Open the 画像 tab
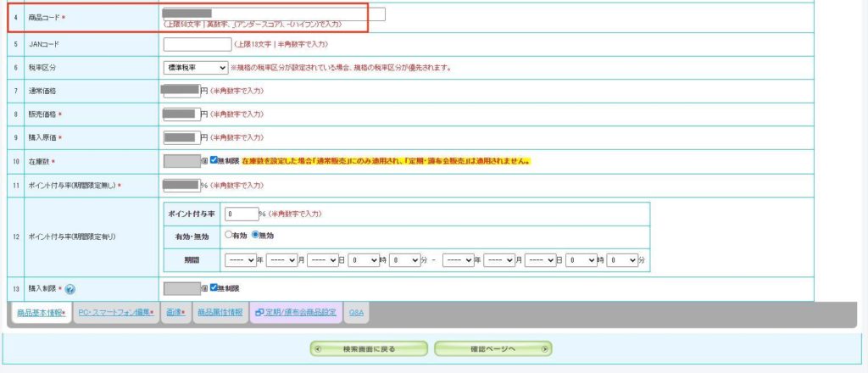The height and width of the screenshot is (373, 868). pyautogui.click(x=175, y=313)
